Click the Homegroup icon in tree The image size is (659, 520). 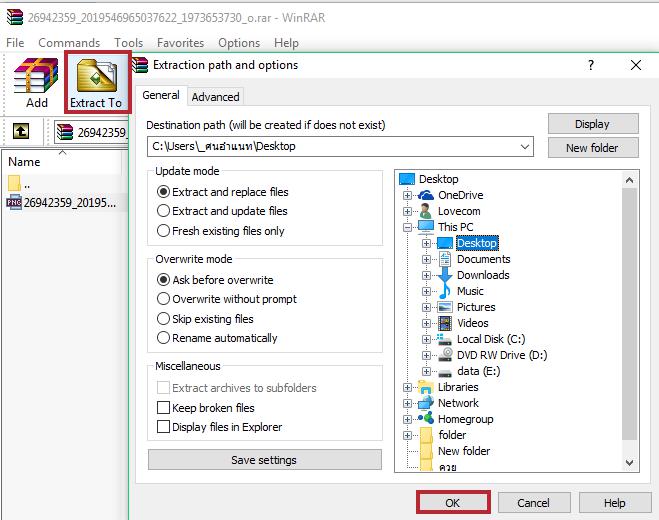(x=426, y=418)
